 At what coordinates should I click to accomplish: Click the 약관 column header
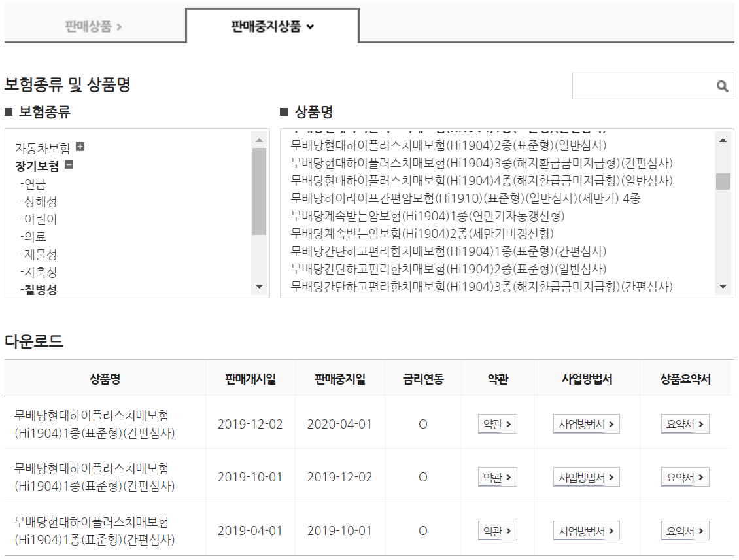coord(498,379)
